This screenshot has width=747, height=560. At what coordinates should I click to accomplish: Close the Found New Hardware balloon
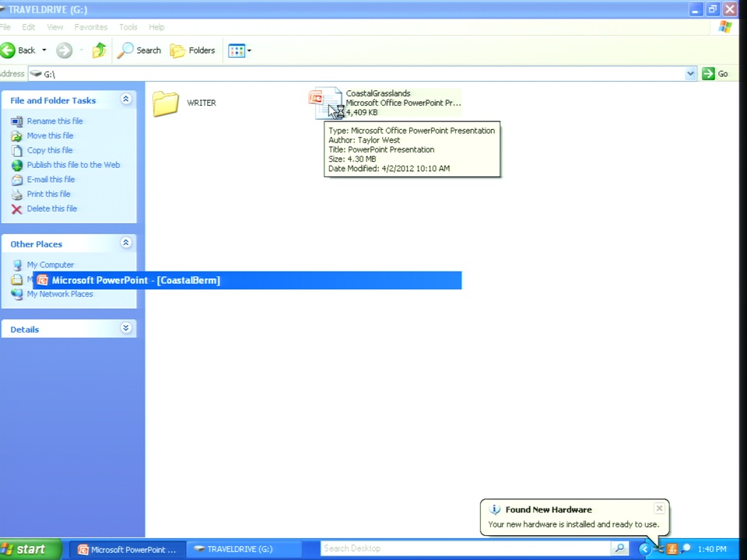659,509
